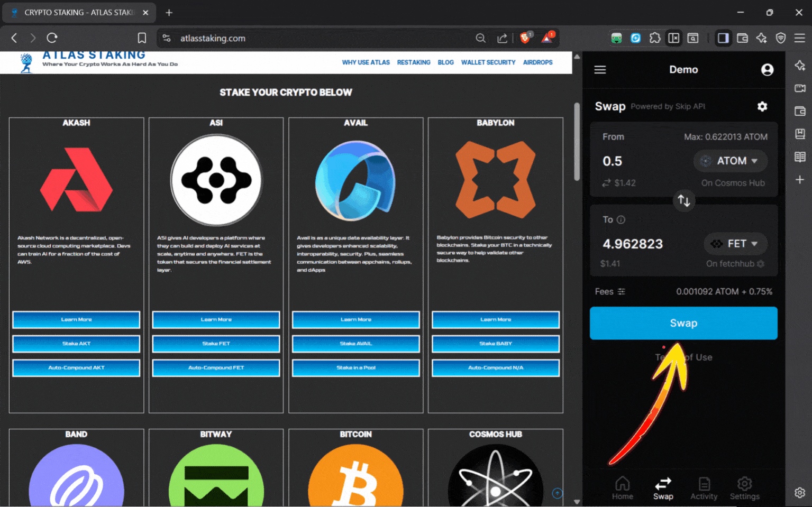Open the hamburger menu in the Demo wallet
Image resolution: width=812 pixels, height=507 pixels.
[600, 69]
